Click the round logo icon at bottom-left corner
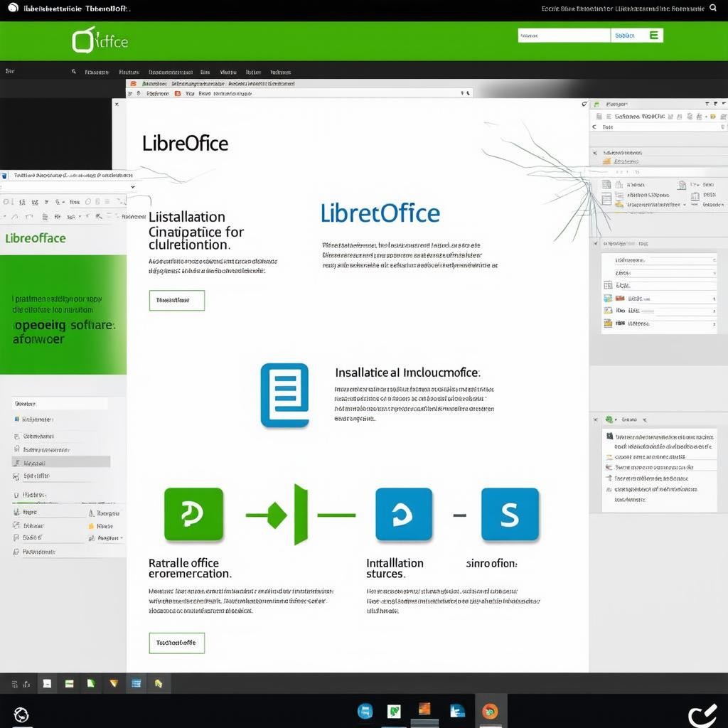Screen dimensions: 728x728 (x=21, y=714)
